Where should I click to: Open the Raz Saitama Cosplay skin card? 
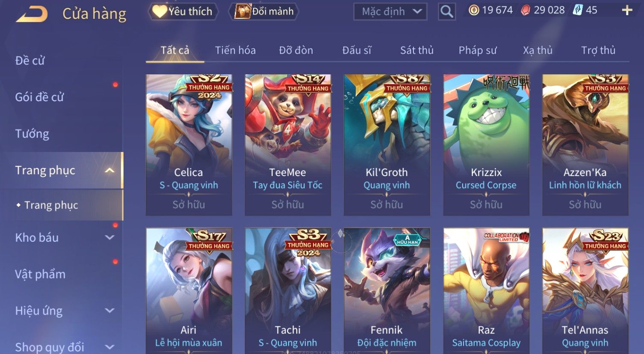coord(486,290)
